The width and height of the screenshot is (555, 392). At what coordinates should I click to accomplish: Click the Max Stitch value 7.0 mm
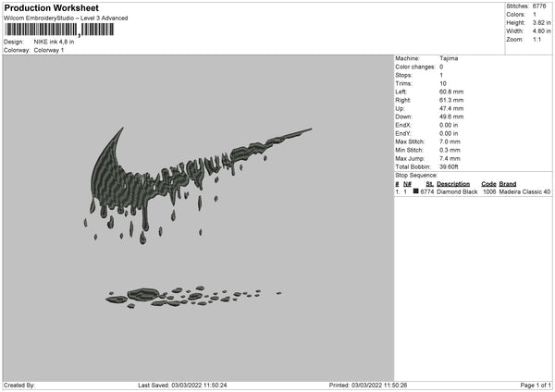(x=450, y=141)
